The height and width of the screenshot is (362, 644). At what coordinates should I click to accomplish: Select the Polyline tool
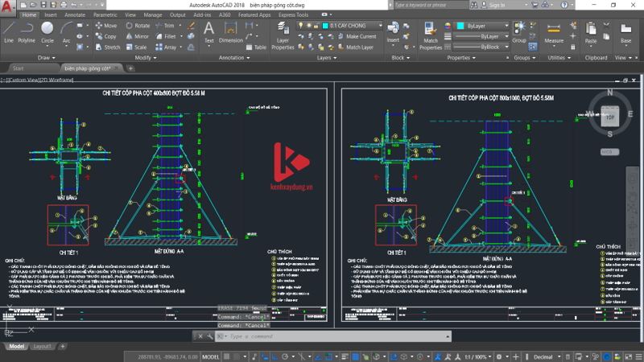[27, 31]
